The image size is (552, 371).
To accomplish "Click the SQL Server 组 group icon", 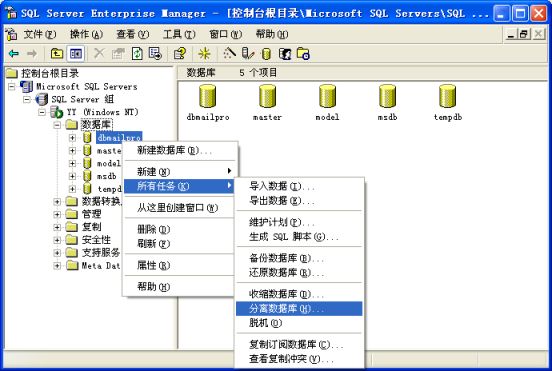I will tap(42, 99).
